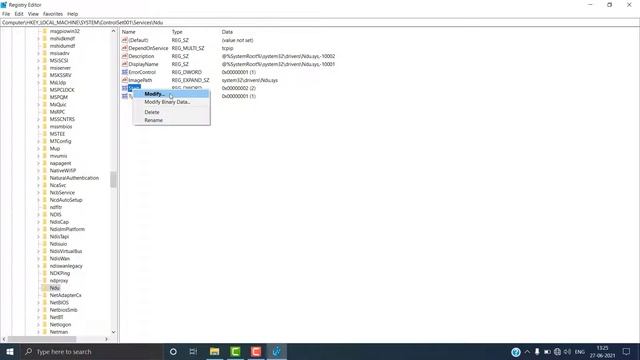Select the NdisVirtualBus key
Screen dimensions: 640x360
tap(66, 251)
